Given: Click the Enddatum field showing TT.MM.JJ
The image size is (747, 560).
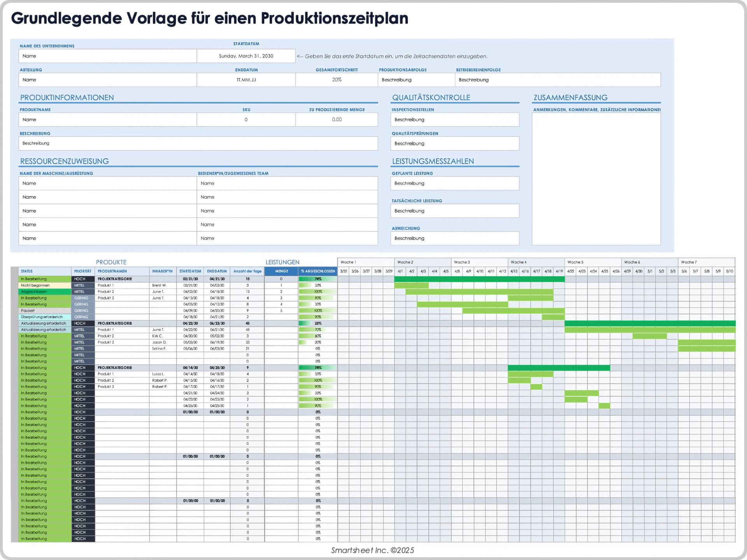Looking at the screenshot, I should [x=246, y=79].
